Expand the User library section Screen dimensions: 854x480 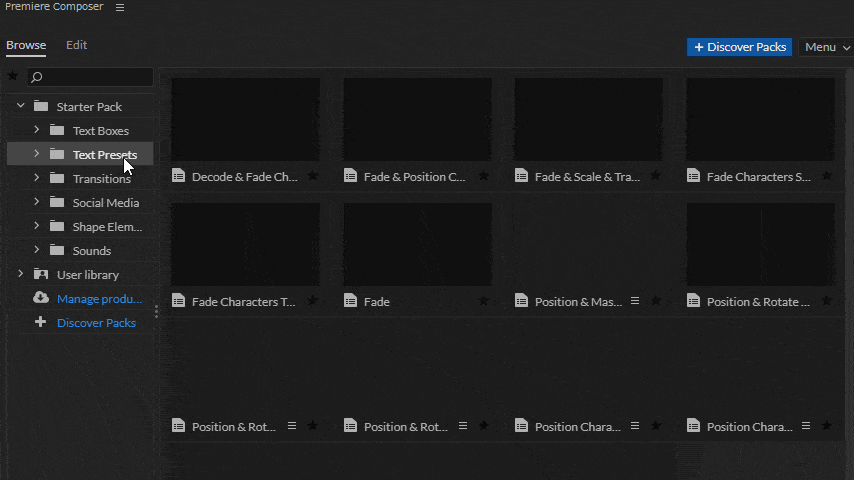pos(21,274)
